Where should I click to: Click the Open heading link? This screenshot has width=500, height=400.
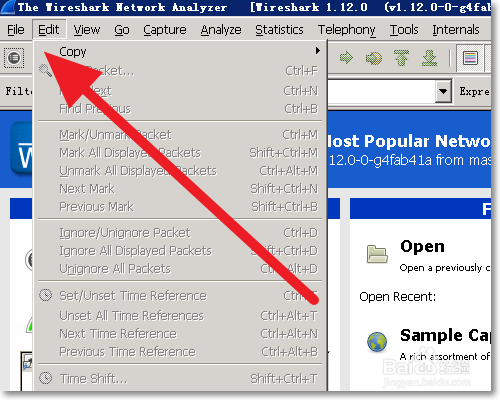point(422,247)
